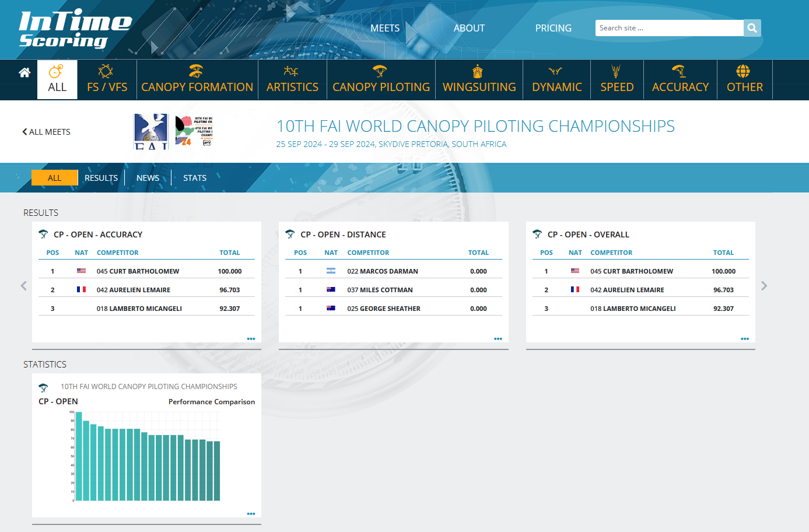
Task: Click 045 Curt Bartholomew in the Overall table
Action: (x=632, y=271)
